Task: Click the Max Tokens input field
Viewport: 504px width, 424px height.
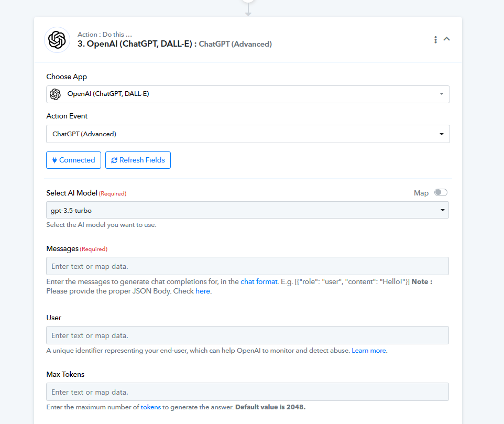Action: 247,392
